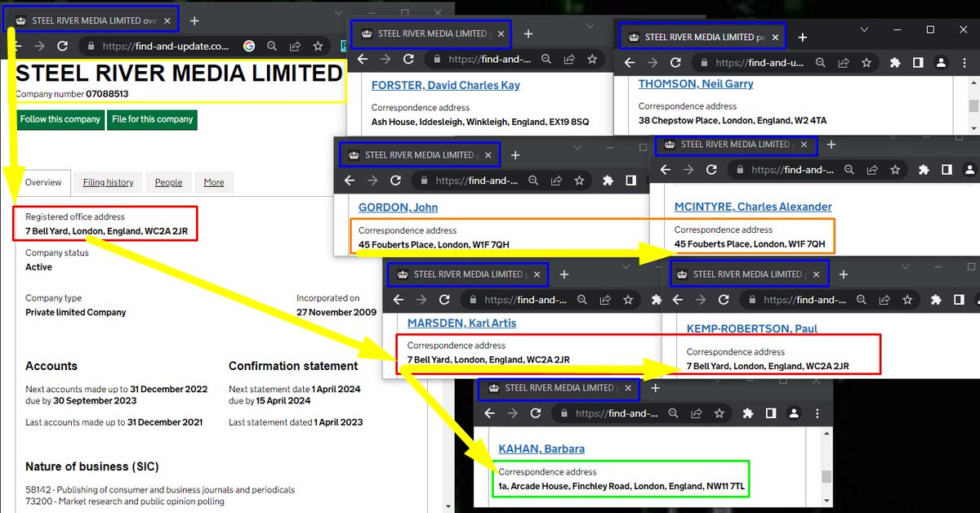The height and width of the screenshot is (513, 980).
Task: Open tab search chevron in THOMSON window
Action: pyautogui.click(x=863, y=29)
